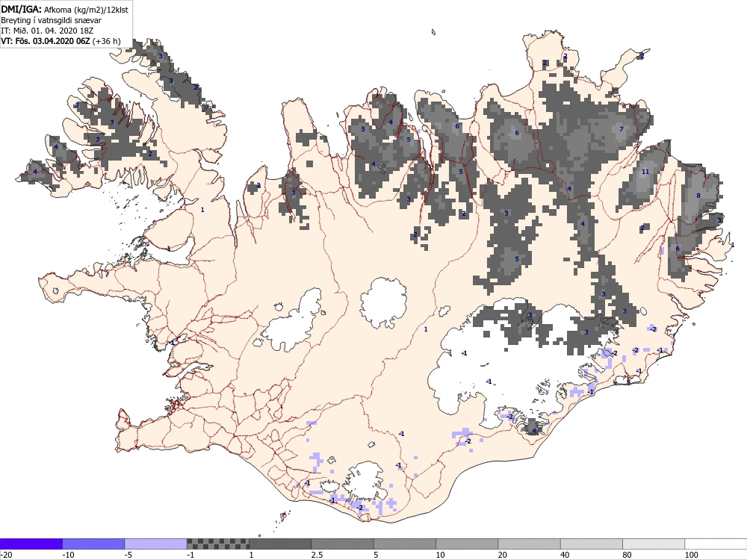Click the value "11" on the map
The height and width of the screenshot is (560, 747).
coord(645,172)
